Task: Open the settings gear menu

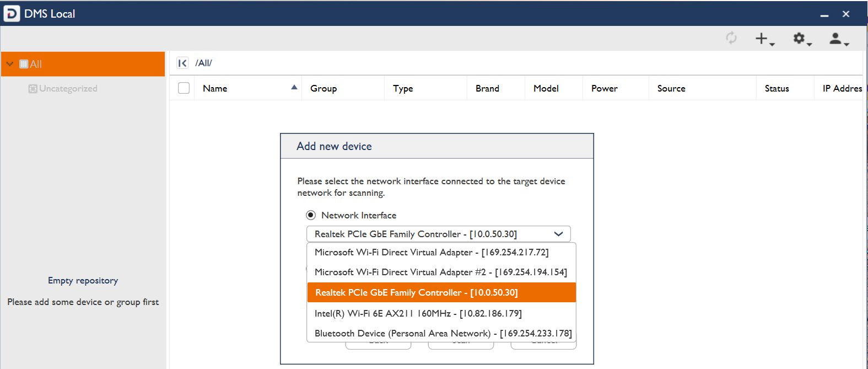Action: coord(800,39)
